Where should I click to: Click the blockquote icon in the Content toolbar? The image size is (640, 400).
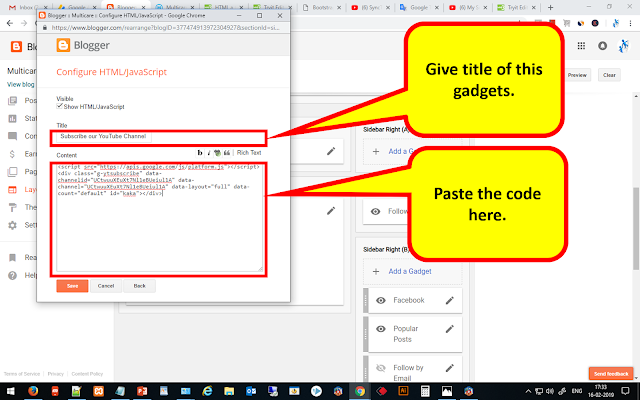pyautogui.click(x=227, y=153)
